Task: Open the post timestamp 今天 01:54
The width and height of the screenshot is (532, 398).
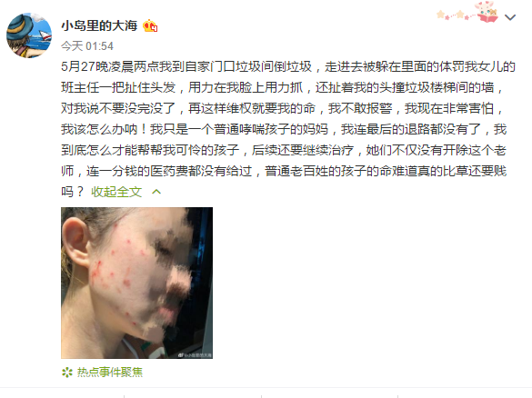Action: tap(87, 46)
